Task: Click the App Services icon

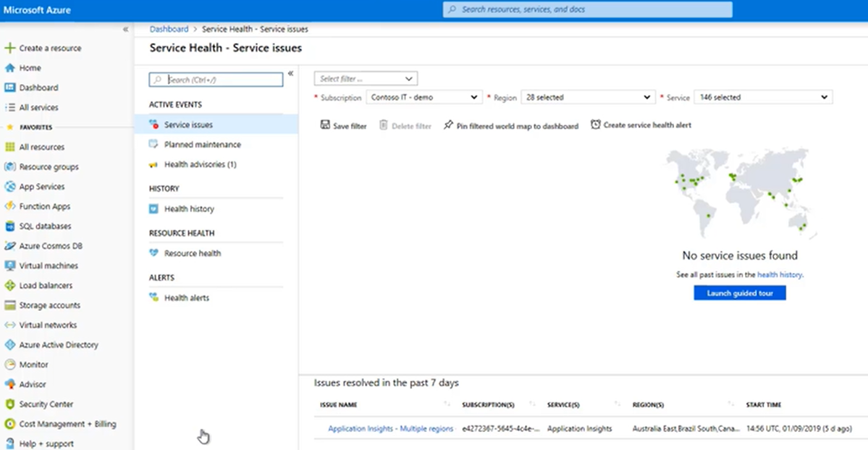Action: [9, 187]
